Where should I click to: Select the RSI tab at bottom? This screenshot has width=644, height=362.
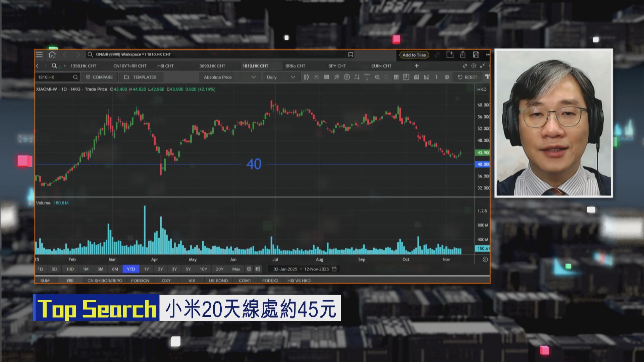70,280
